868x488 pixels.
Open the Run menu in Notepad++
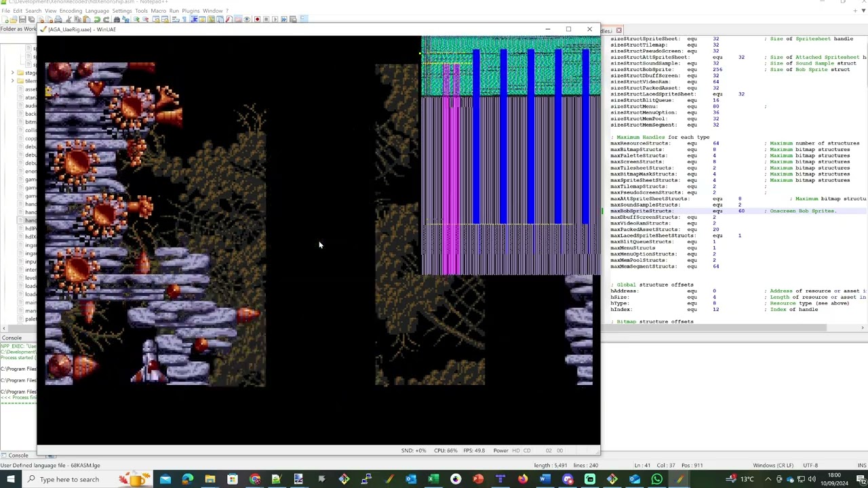pyautogui.click(x=174, y=11)
